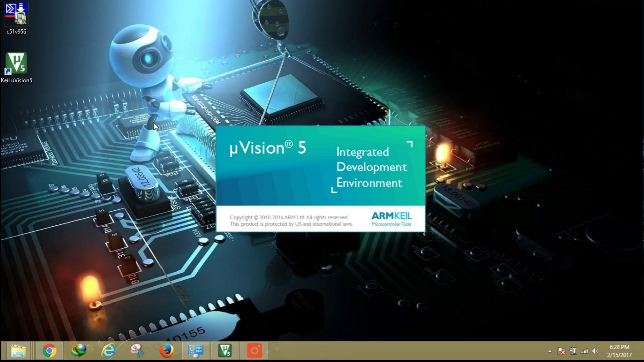The image size is (644, 362).
Task: Click the ARM KEIL logo on splash
Action: [391, 219]
